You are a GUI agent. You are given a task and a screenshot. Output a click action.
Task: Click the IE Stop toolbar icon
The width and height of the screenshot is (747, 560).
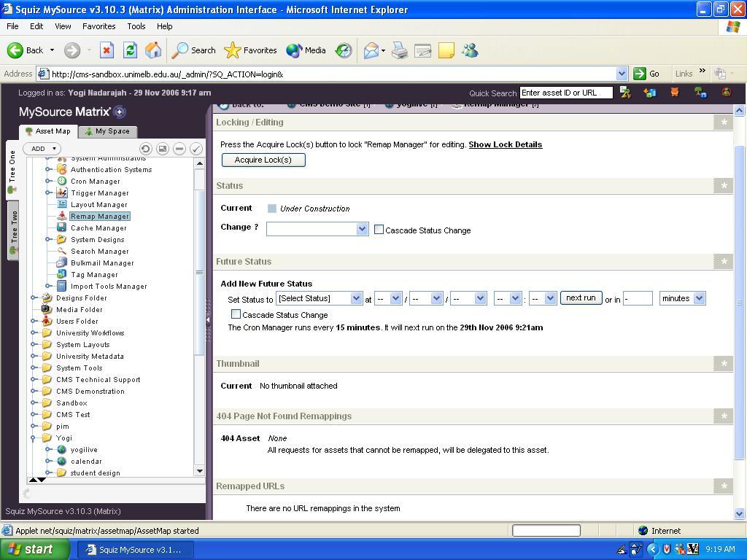tap(107, 50)
